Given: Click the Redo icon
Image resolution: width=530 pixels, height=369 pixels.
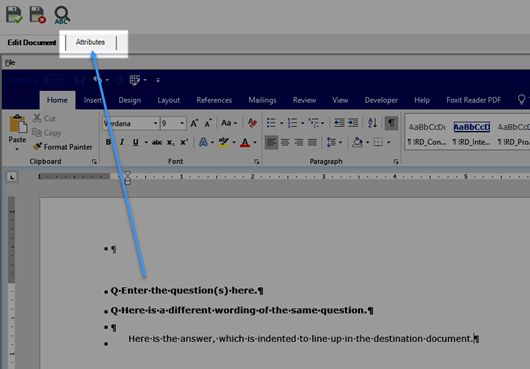Looking at the screenshot, I should pyautogui.click(x=119, y=80).
